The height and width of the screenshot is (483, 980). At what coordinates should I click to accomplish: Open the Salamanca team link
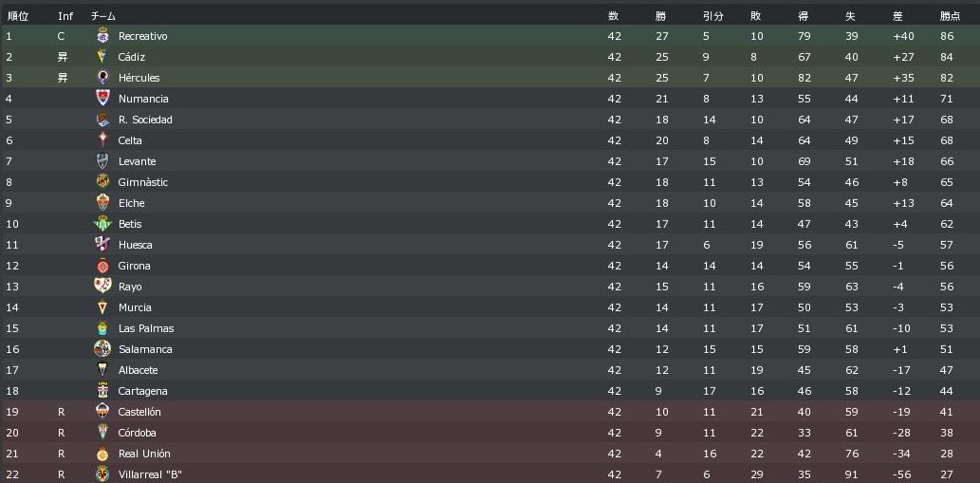[x=145, y=349]
